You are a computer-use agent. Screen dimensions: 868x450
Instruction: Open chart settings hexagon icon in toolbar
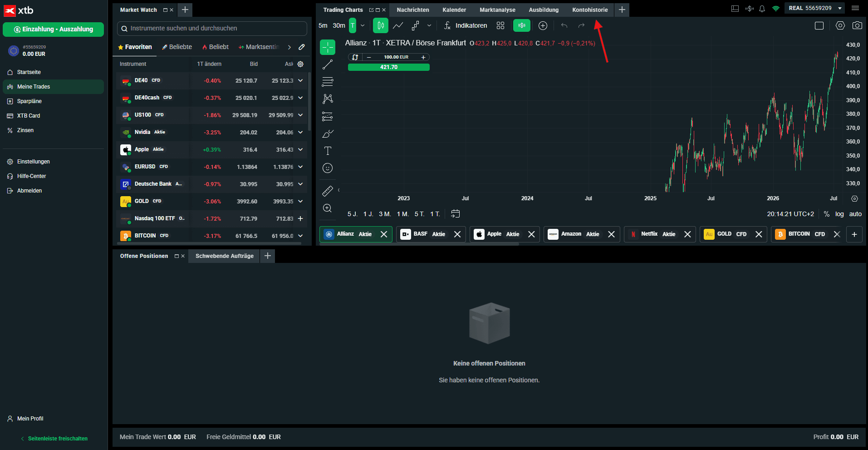[840, 25]
